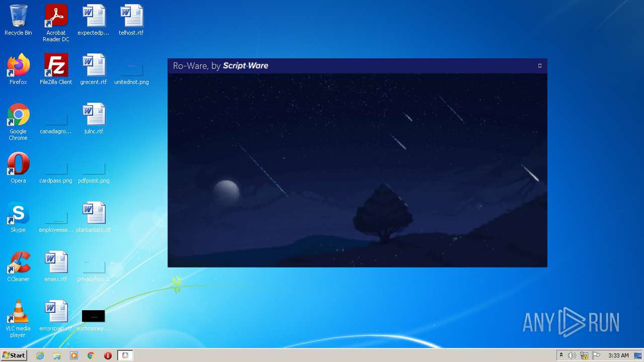Open Windows Media Player in taskbar
The height and width of the screenshot is (362, 644).
[74, 355]
